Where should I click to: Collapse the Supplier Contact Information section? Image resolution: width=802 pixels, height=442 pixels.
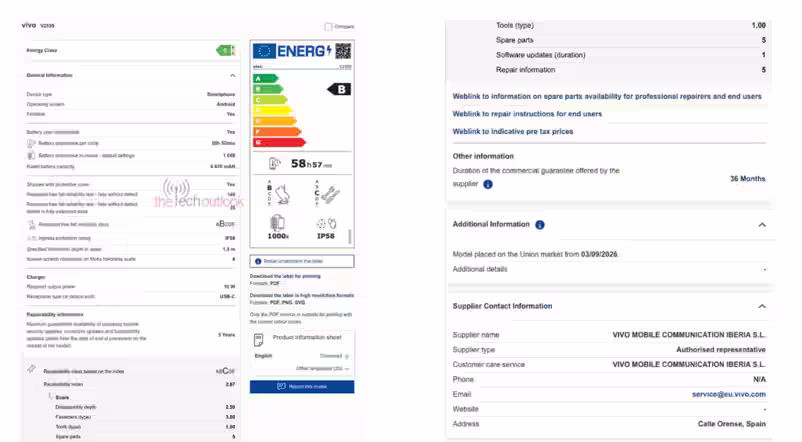pyautogui.click(x=762, y=306)
